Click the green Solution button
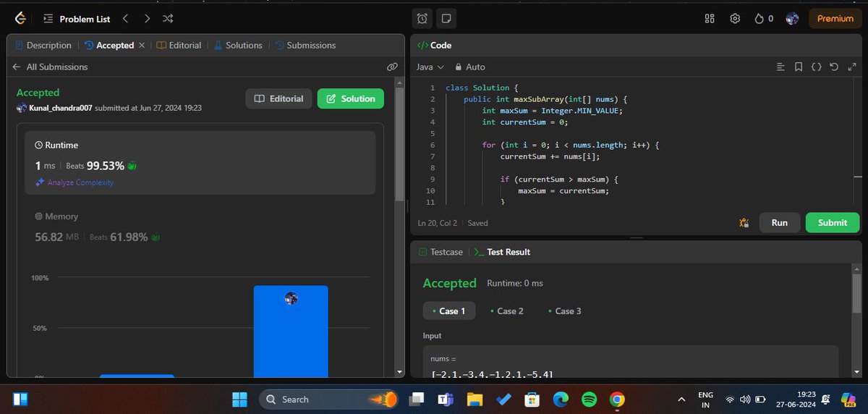The width and height of the screenshot is (868, 414). [351, 98]
